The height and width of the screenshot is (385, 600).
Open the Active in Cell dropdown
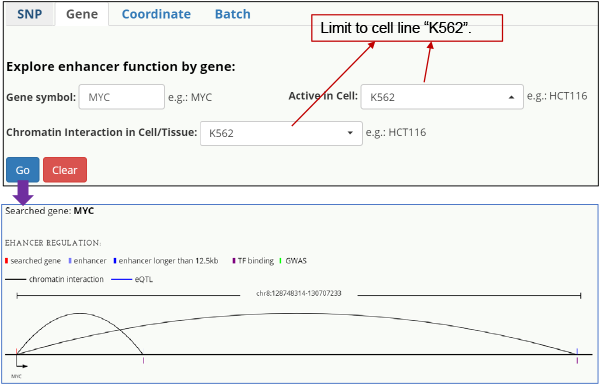pos(442,97)
